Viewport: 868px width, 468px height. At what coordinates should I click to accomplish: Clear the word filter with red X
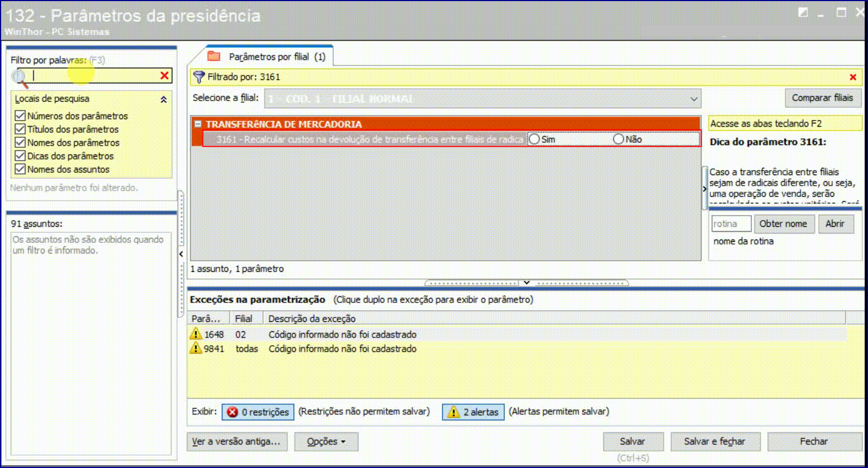click(165, 76)
